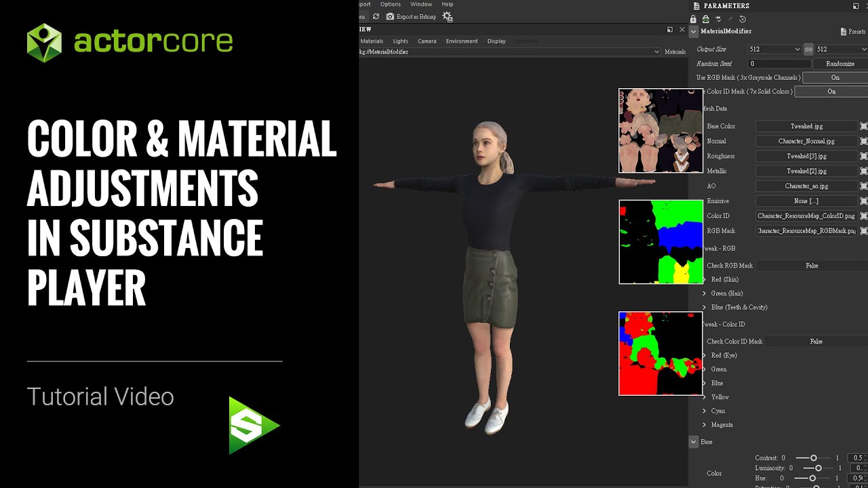868x488 pixels.
Task: Click Emissive None [...] button
Action: pos(806,201)
